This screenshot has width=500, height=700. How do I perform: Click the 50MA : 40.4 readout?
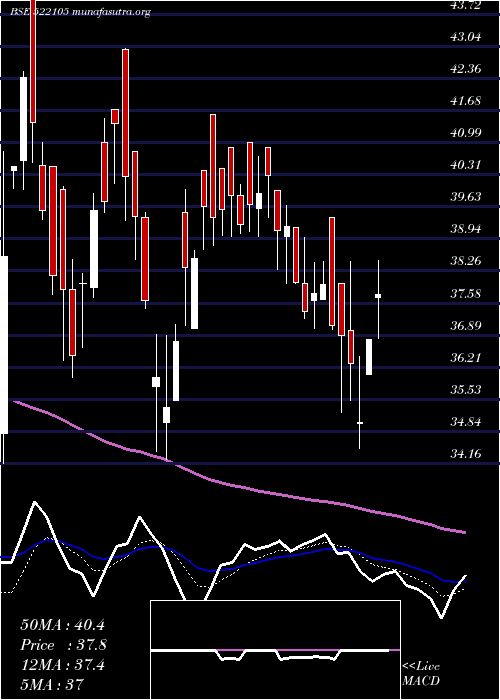coord(62,625)
